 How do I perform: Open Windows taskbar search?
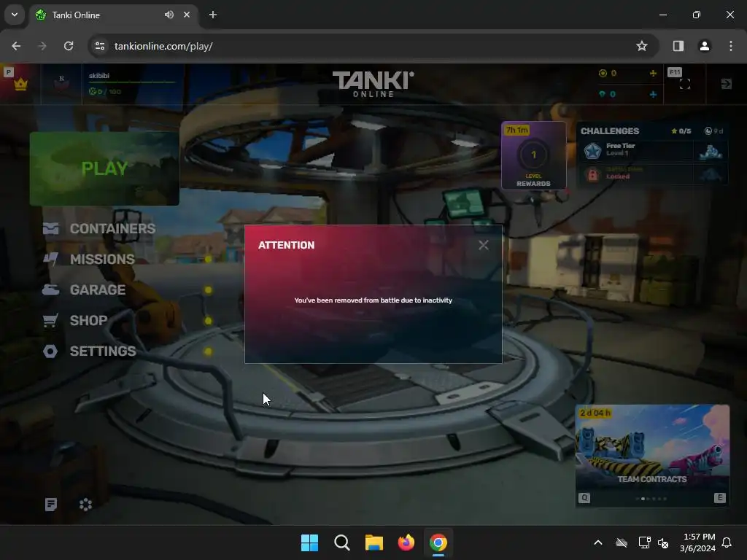341,542
